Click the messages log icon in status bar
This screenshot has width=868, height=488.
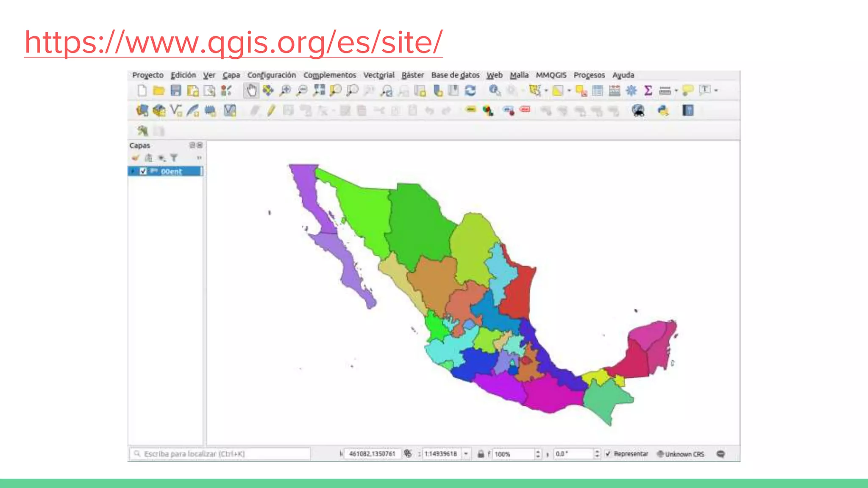(x=721, y=454)
